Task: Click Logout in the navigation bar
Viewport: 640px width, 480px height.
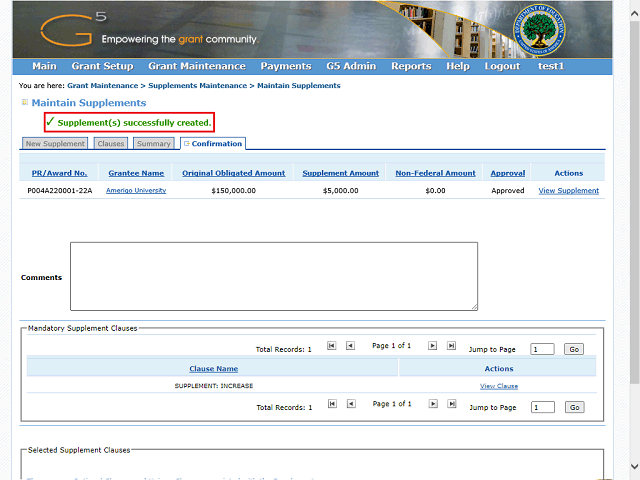Action: 502,66
